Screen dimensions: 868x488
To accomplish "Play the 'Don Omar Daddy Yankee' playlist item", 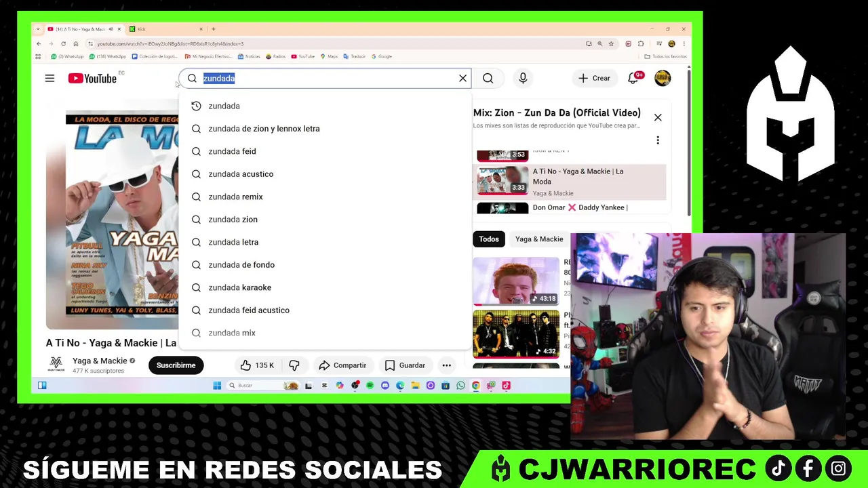I will (570, 207).
